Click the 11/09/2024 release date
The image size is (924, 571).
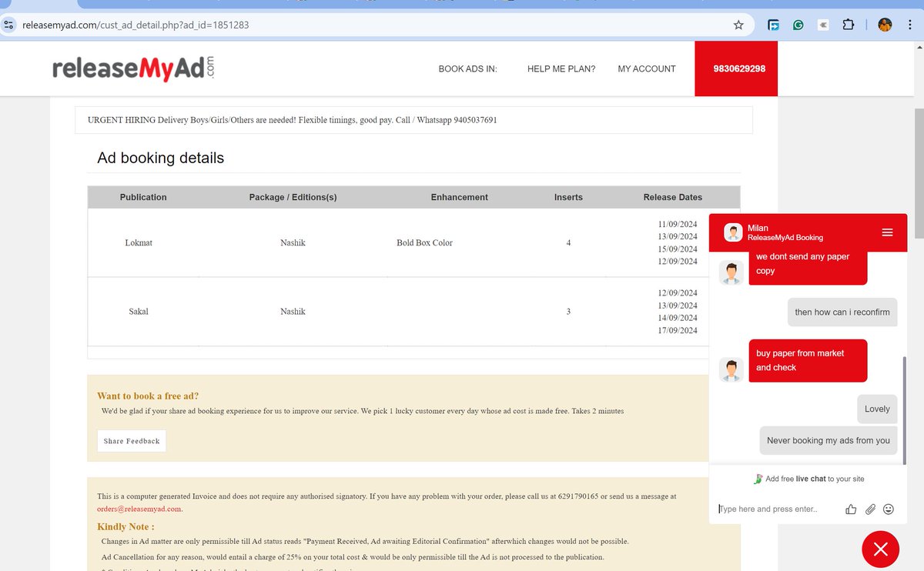tap(678, 224)
